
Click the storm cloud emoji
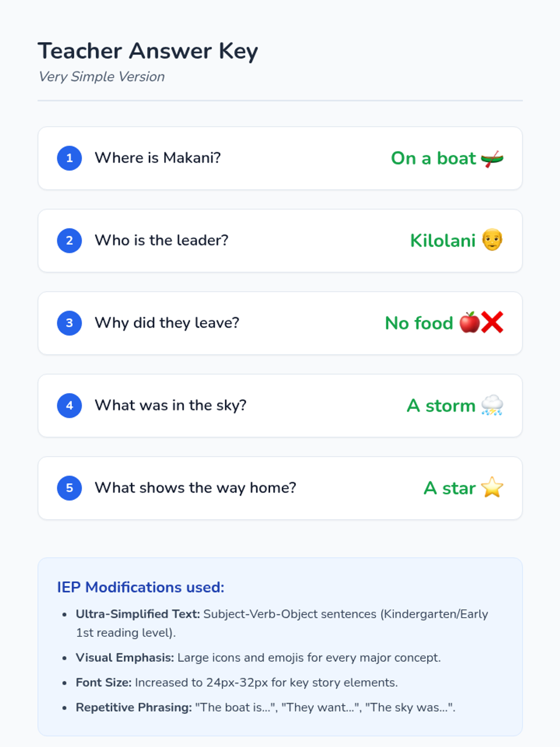tap(492, 405)
